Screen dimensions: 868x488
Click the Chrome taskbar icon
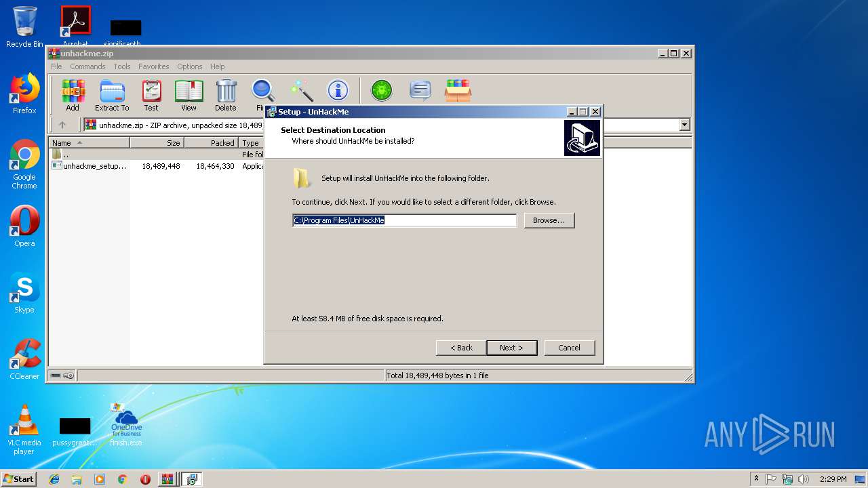(x=122, y=479)
